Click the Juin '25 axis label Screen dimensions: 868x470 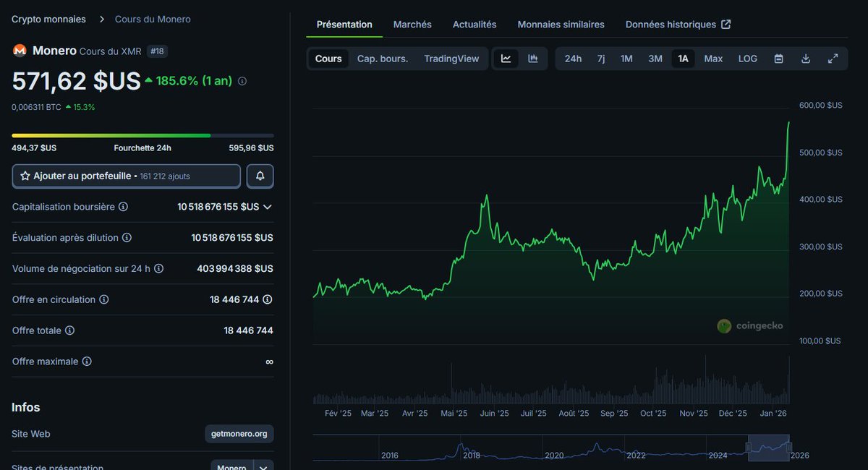click(493, 414)
